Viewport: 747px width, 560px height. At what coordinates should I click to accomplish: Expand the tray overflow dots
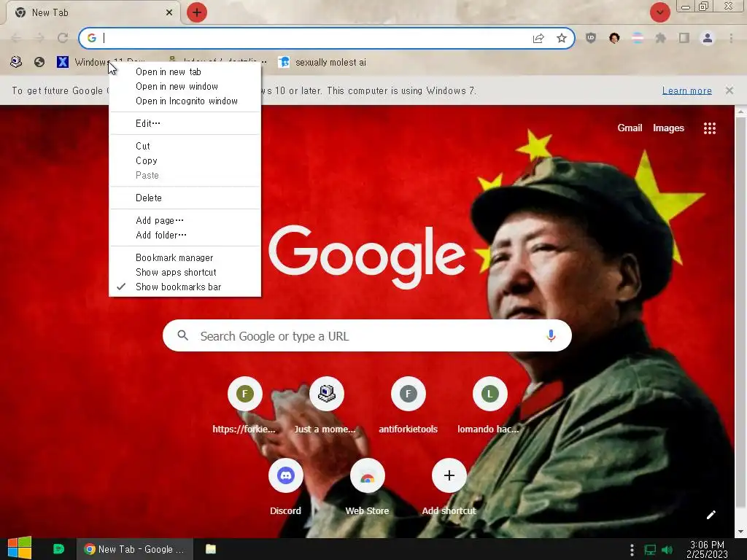(x=632, y=550)
